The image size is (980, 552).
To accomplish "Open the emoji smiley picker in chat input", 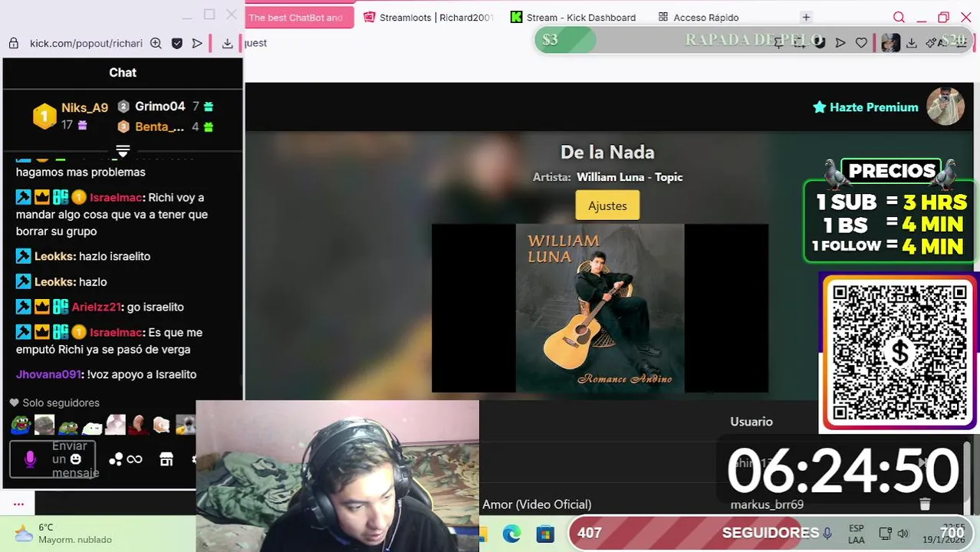I will pyautogui.click(x=75, y=459).
